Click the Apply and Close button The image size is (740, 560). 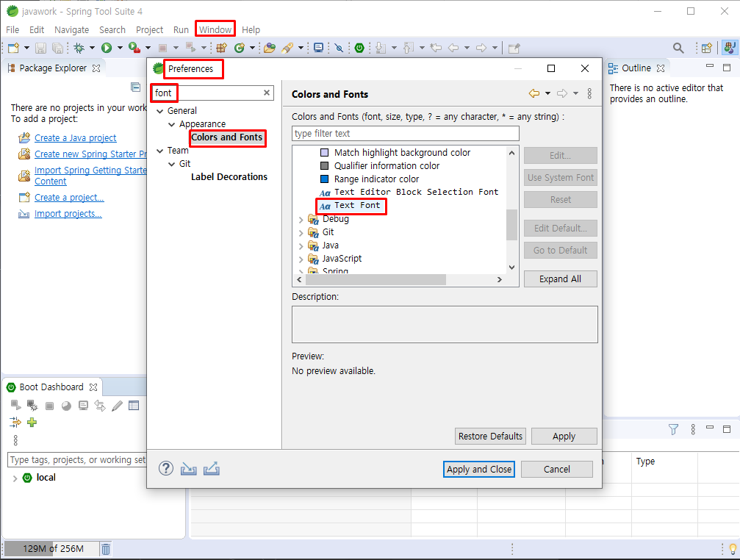[x=478, y=469]
